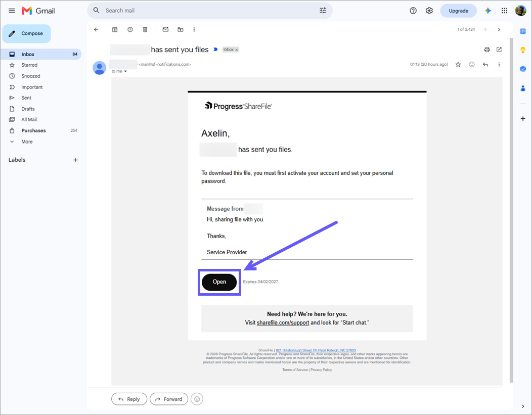The image size is (532, 415).
Task: Click the Compose button
Action: point(26,33)
